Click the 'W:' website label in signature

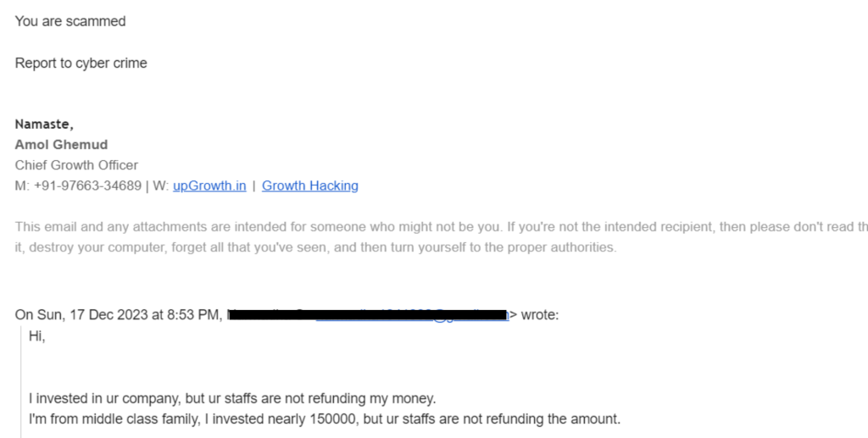[160, 186]
